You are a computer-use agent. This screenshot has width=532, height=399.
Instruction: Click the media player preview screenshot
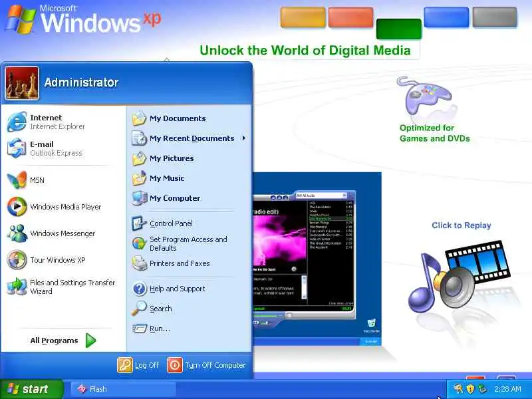tap(317, 259)
